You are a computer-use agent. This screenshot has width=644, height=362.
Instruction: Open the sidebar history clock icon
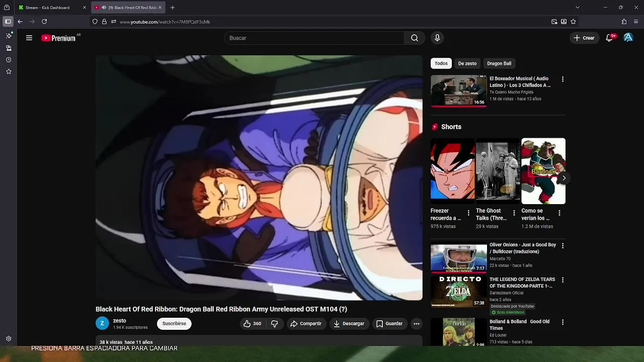click(x=9, y=60)
